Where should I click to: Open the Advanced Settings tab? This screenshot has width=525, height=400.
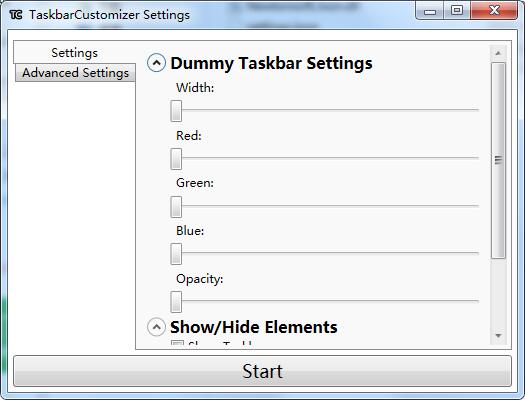point(75,73)
